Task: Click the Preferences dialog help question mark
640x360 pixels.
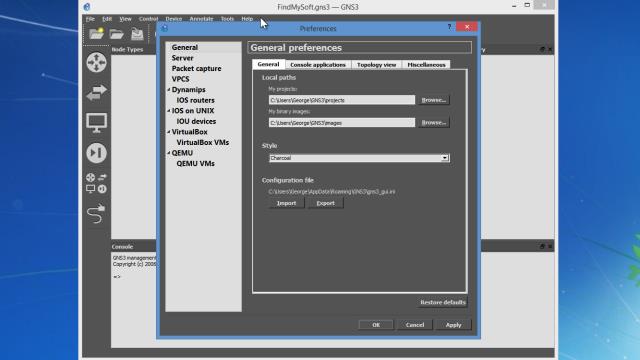Action: pyautogui.click(x=449, y=27)
